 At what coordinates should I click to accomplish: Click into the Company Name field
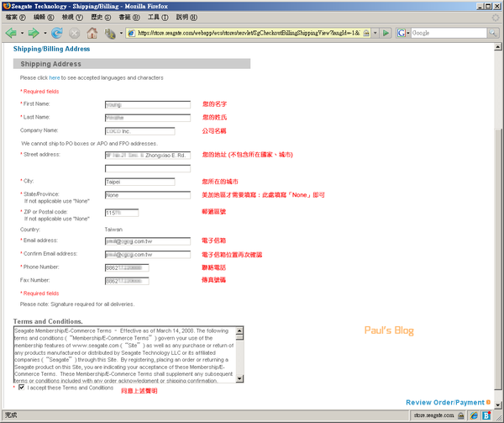pos(139,131)
